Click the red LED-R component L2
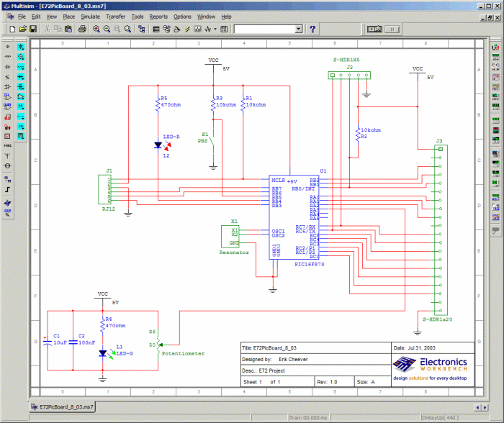The height and width of the screenshot is (423, 504). [159, 145]
